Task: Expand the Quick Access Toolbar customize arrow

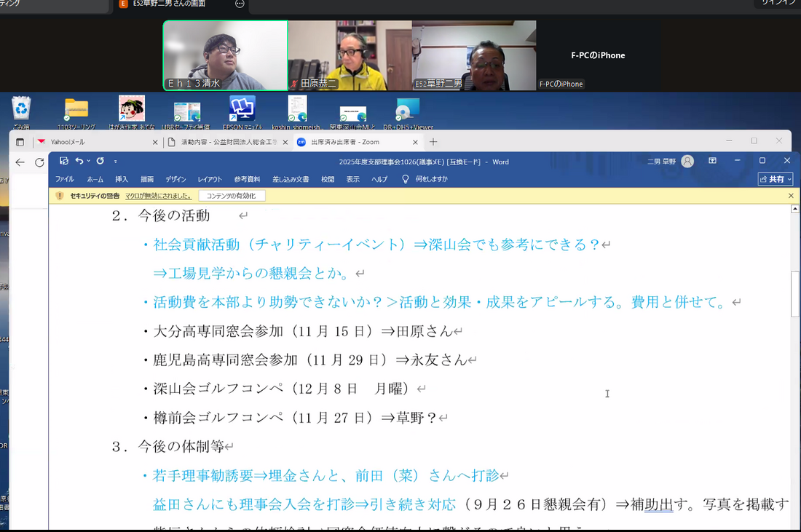Action: click(x=115, y=162)
